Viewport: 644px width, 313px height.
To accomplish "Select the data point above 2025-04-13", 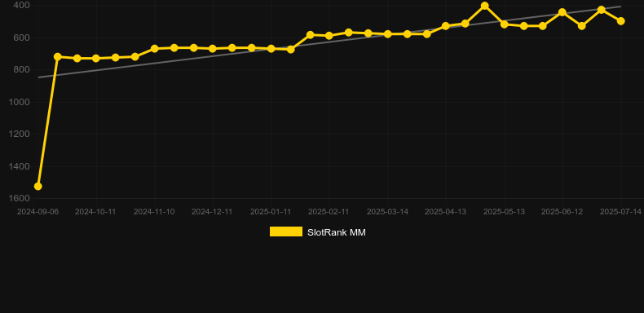I will pyautogui.click(x=446, y=26).
